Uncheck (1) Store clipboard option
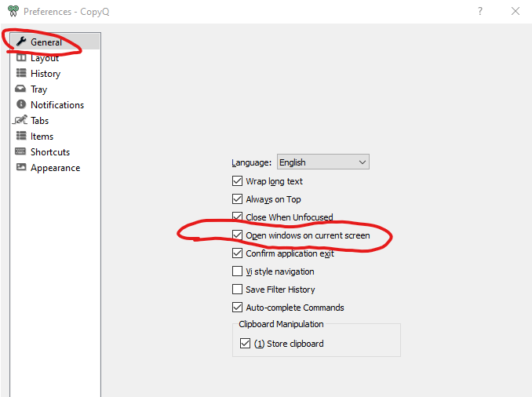532x397 pixels. click(245, 344)
